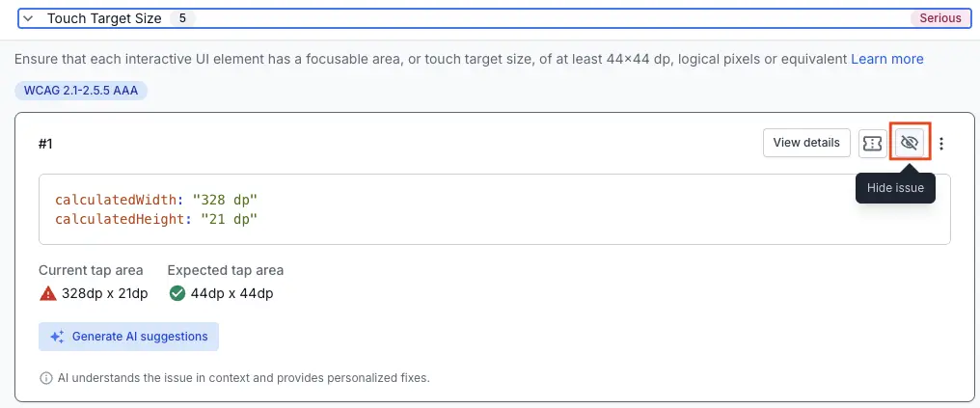Click the red warning triangle icon
980x408 pixels.
[x=48, y=293]
